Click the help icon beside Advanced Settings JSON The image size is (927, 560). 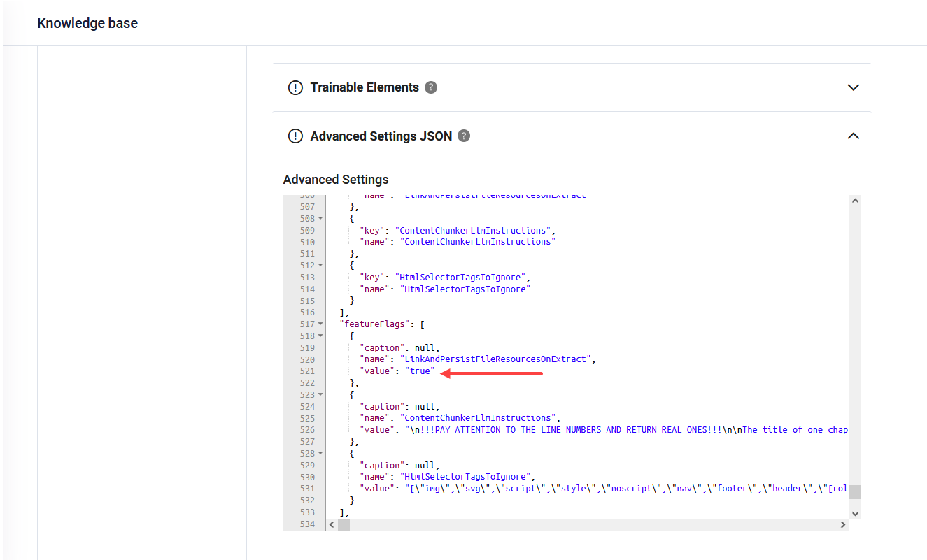click(x=464, y=136)
